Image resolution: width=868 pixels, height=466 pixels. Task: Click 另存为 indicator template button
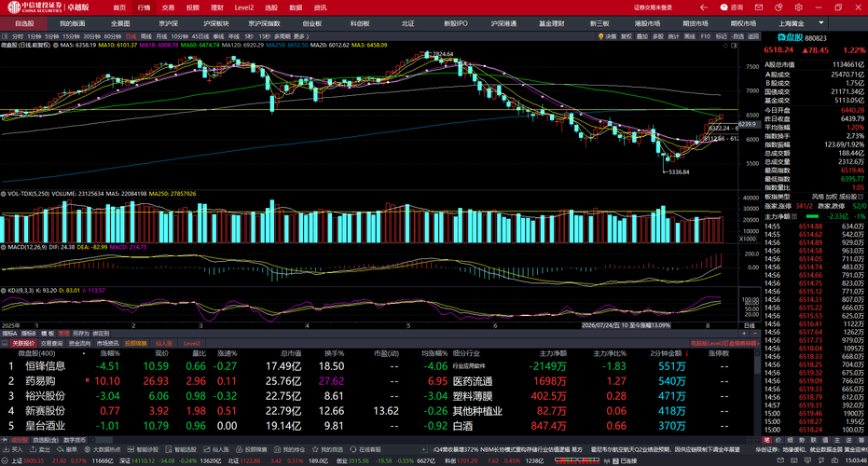(x=81, y=334)
